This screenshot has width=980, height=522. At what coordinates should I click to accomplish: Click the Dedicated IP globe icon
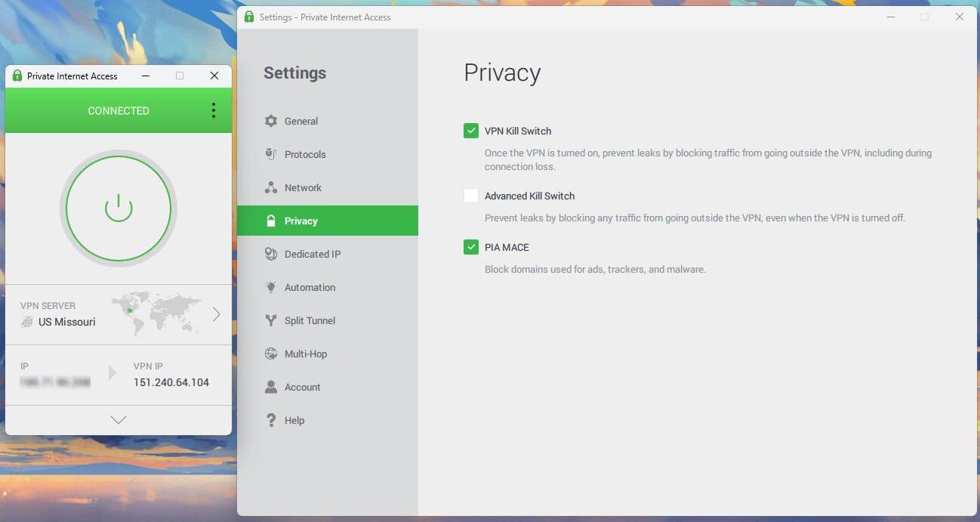coord(271,254)
